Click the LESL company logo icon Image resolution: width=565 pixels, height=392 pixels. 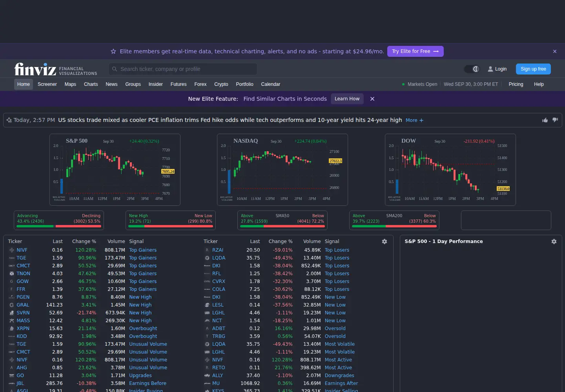(x=207, y=305)
